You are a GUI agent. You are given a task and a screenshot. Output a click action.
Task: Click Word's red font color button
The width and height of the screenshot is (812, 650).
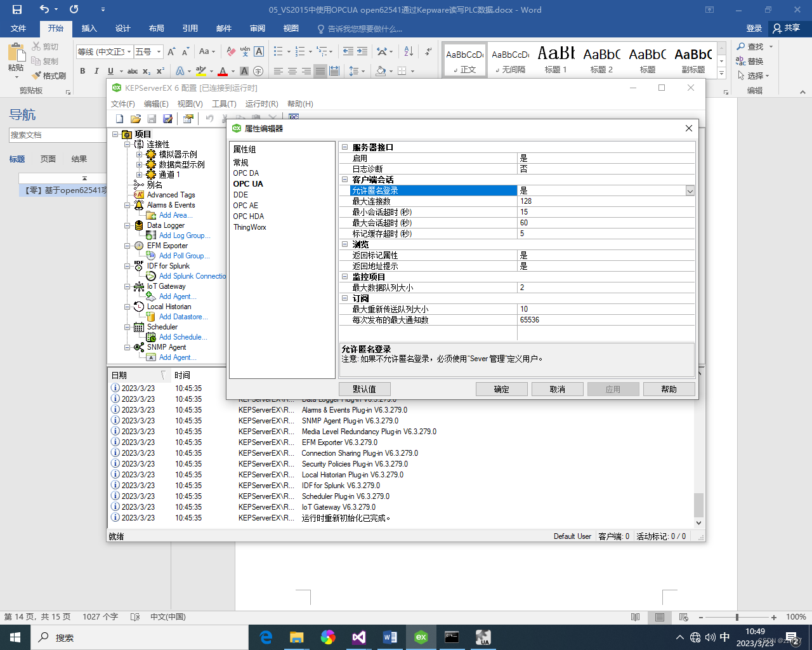point(223,71)
